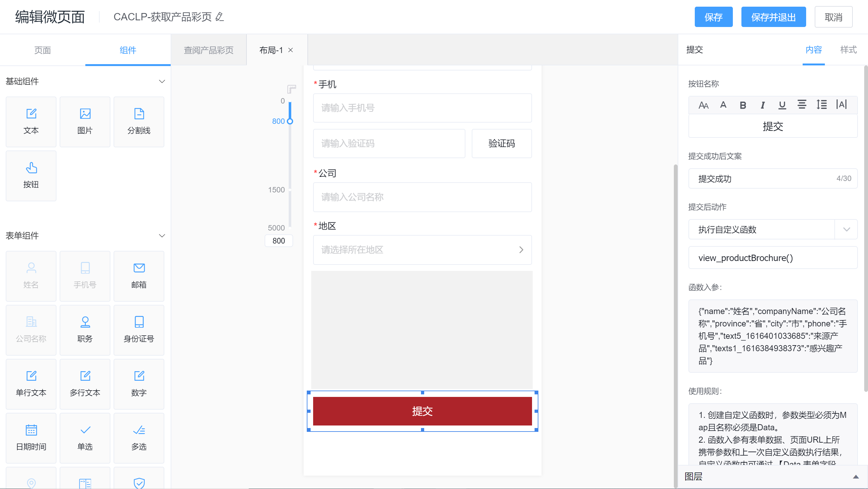Click the 请输入验证码 input field
This screenshot has height=489, width=868.
click(x=389, y=143)
